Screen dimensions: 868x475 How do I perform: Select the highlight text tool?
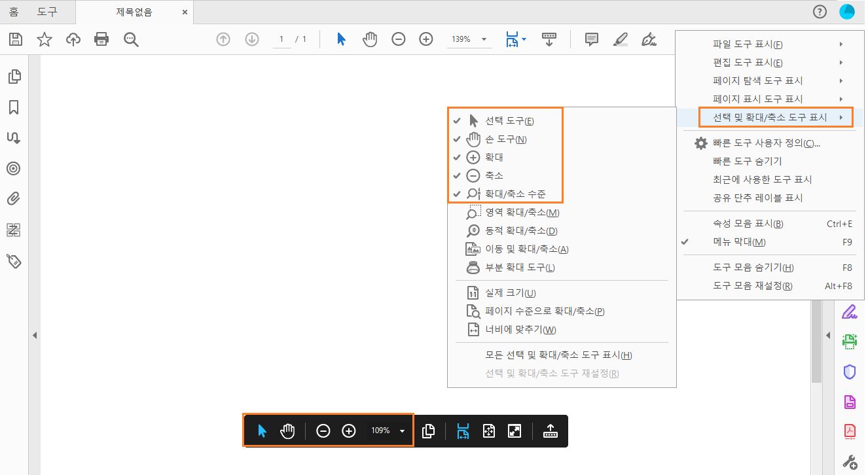pyautogui.click(x=619, y=39)
